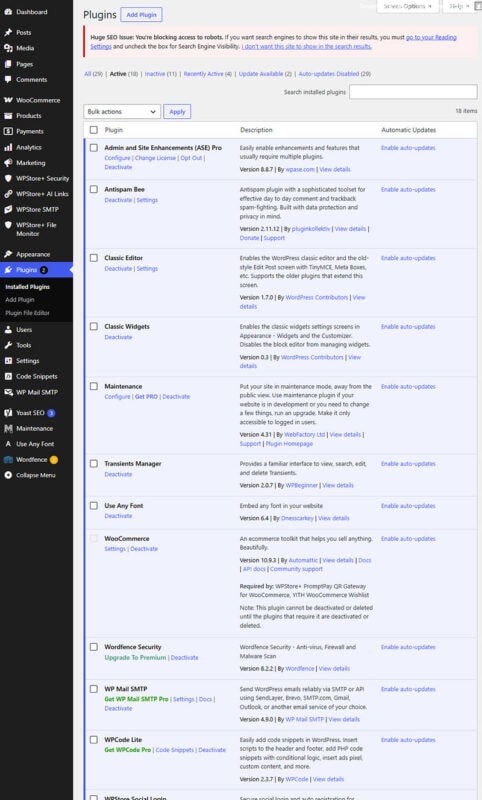This screenshot has height=800, width=482.
Task: Select the Transients Manager checkbox
Action: [94, 464]
